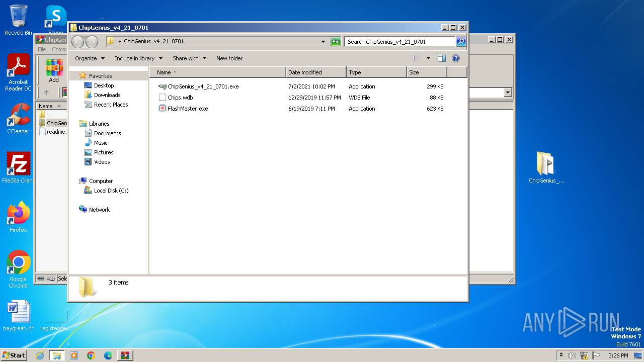The width and height of the screenshot is (644, 362).
Task: Open the Music library
Action: [x=101, y=143]
